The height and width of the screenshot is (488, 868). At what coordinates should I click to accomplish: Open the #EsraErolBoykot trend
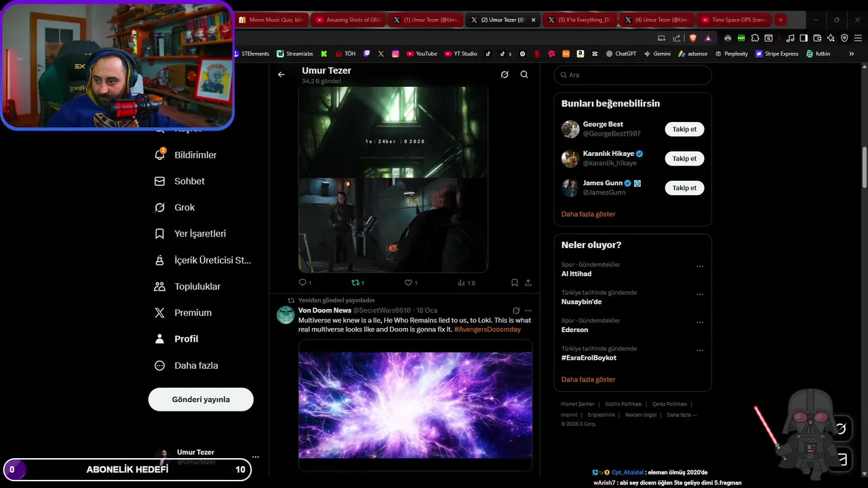pyautogui.click(x=589, y=358)
